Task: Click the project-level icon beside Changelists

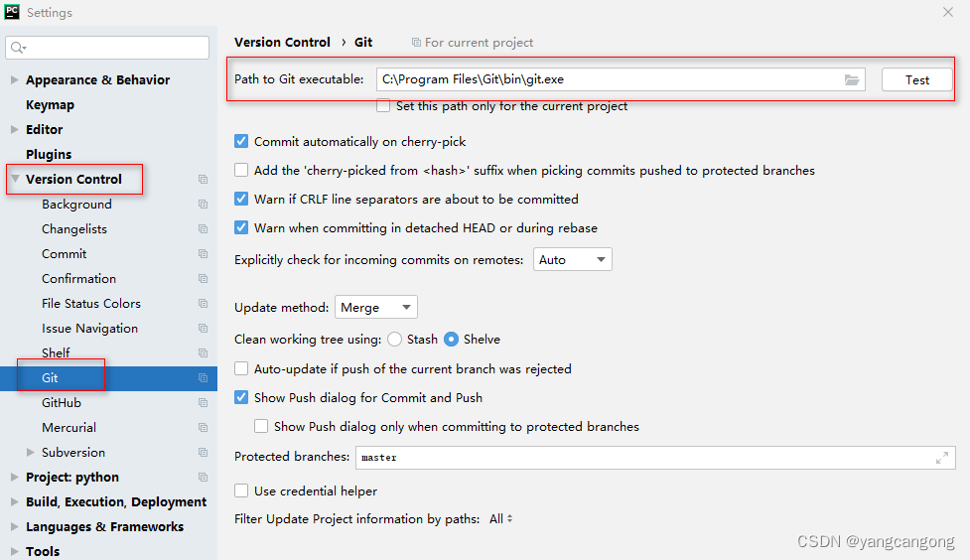Action: click(x=203, y=229)
